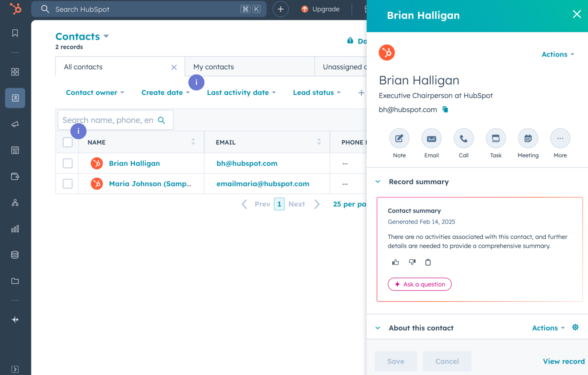This screenshot has height=375, width=588.
Task: Collapse the Record summary section
Action: coord(378,182)
